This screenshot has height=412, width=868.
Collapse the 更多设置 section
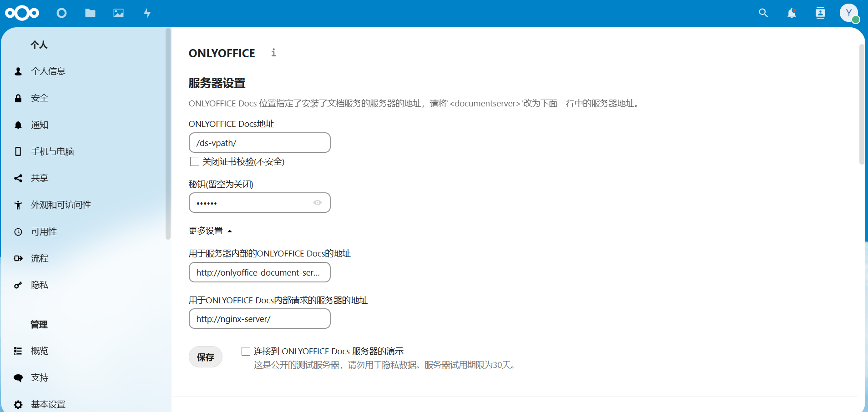210,231
